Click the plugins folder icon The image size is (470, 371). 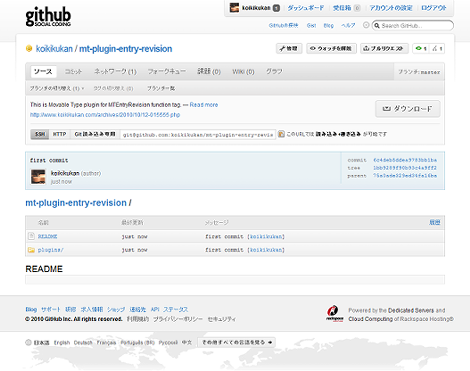pyautogui.click(x=31, y=250)
